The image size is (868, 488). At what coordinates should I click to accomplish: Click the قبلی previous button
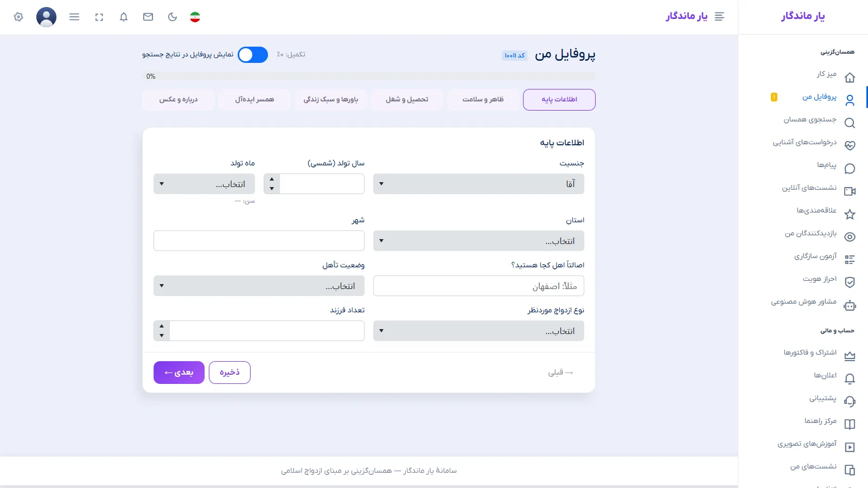pyautogui.click(x=560, y=373)
